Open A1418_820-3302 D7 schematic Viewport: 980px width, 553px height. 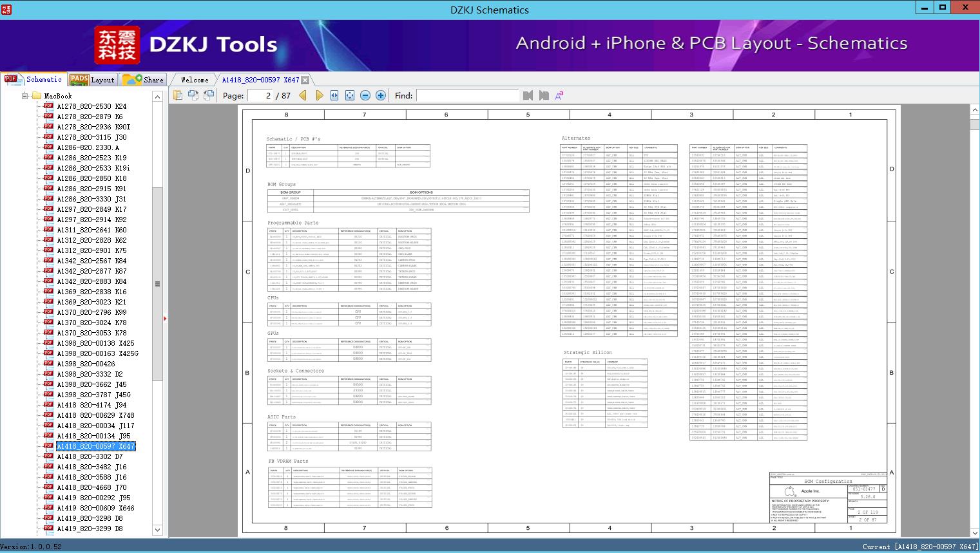(x=90, y=456)
